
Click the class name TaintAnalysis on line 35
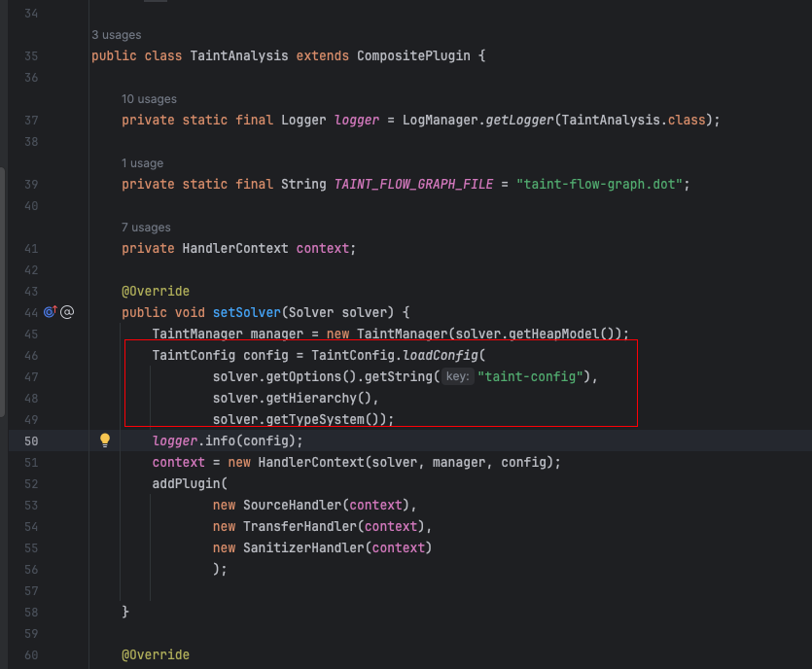click(x=238, y=56)
